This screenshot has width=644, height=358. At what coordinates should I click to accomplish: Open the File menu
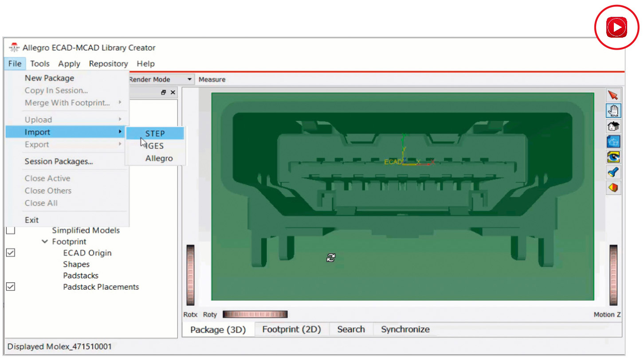(15, 64)
